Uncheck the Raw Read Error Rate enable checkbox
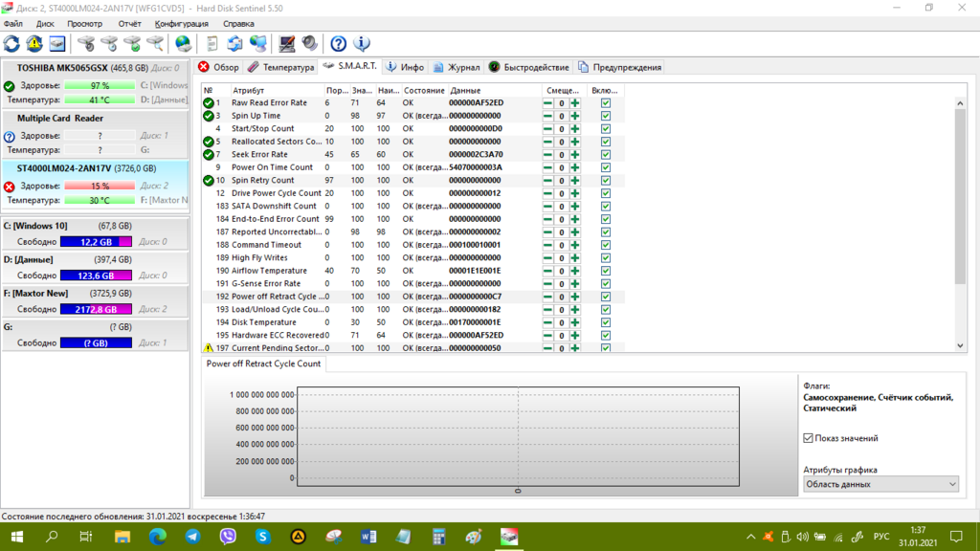This screenshot has width=980, height=551. click(x=606, y=103)
